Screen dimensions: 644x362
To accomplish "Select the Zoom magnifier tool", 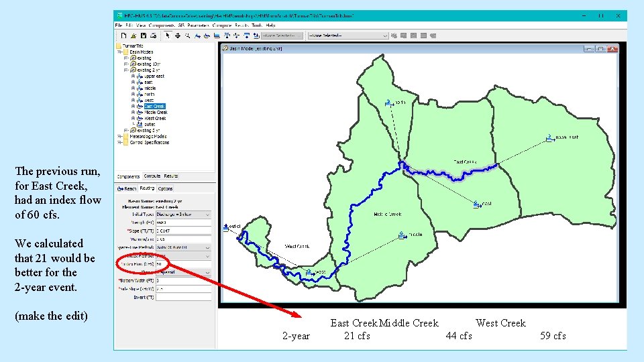I will coord(187,36).
